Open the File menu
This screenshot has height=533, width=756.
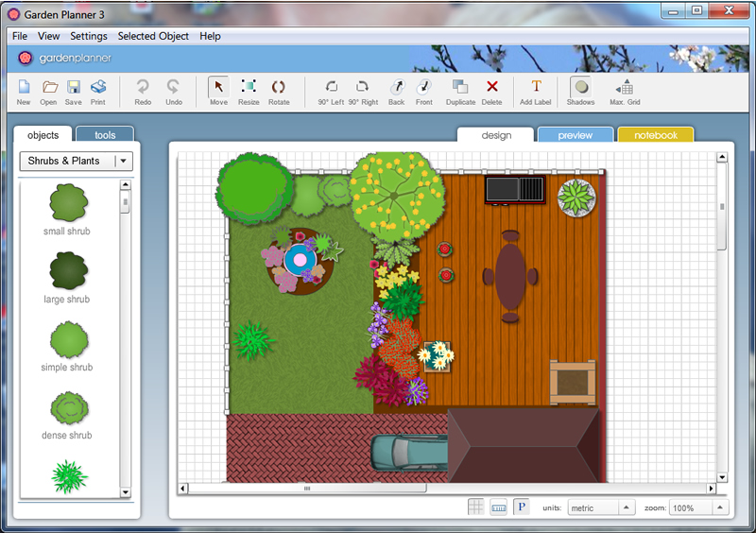20,36
